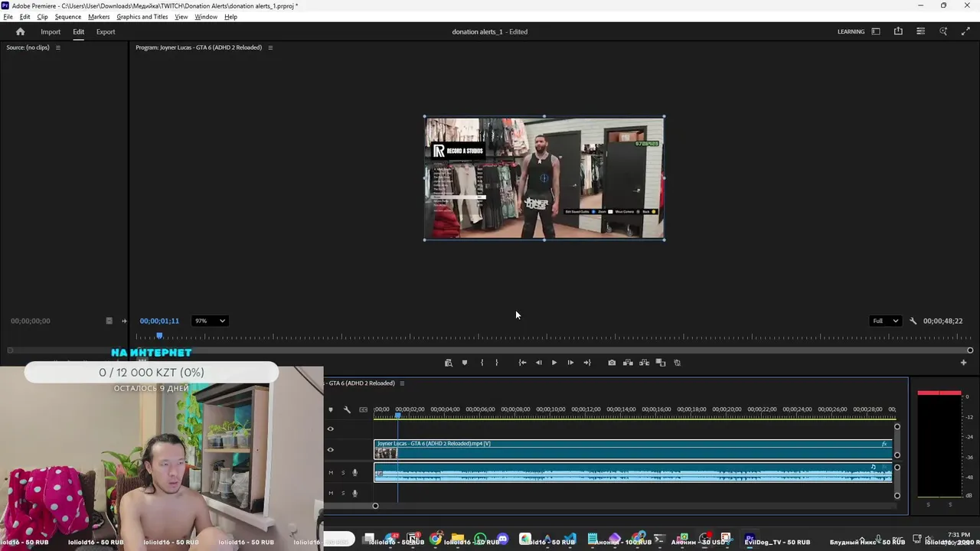The height and width of the screenshot is (551, 980).
Task: Click the caption track options icon
Action: coord(364,409)
